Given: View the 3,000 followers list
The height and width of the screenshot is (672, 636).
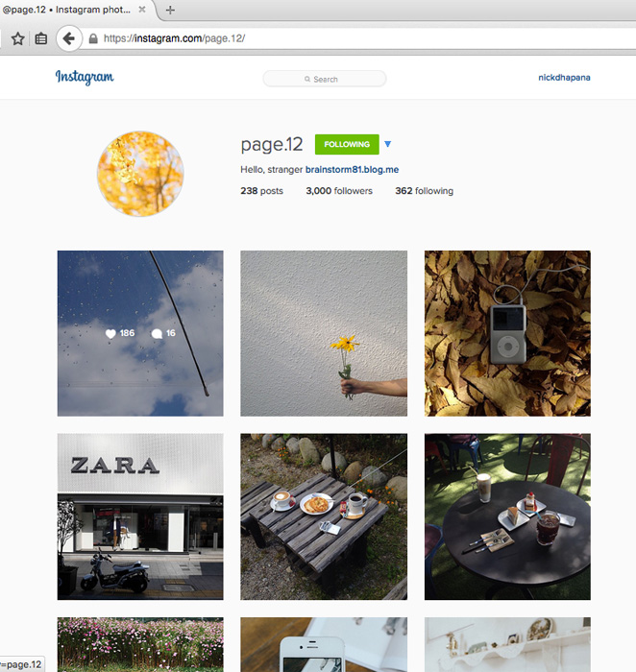Looking at the screenshot, I should 339,191.
